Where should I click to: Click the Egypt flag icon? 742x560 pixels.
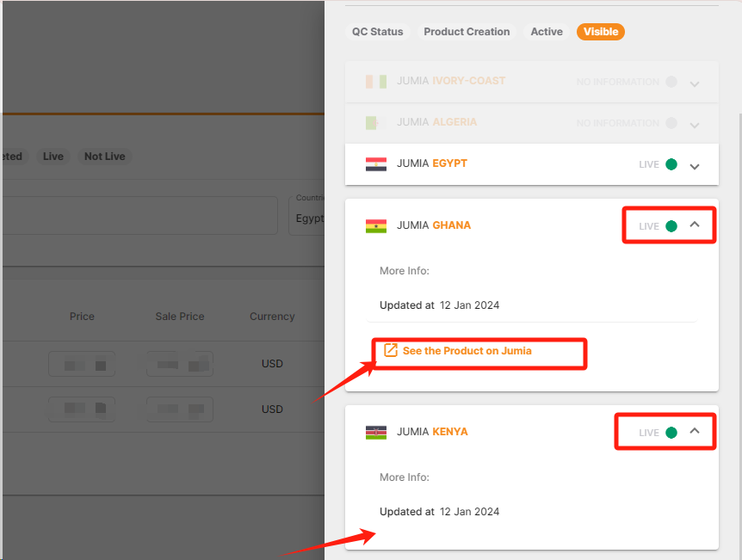point(376,163)
